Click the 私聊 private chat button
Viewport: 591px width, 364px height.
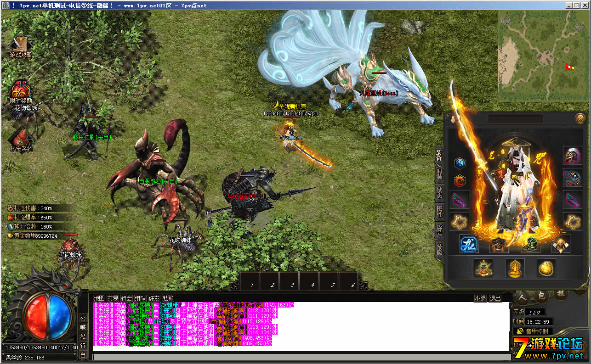click(x=168, y=298)
